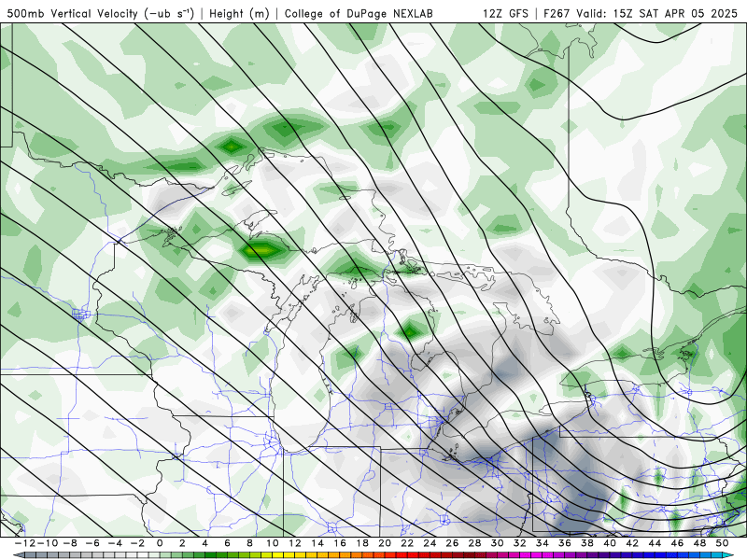Click the 'F267' forecast hour text
The width and height of the screenshot is (747, 560).
click(x=556, y=13)
